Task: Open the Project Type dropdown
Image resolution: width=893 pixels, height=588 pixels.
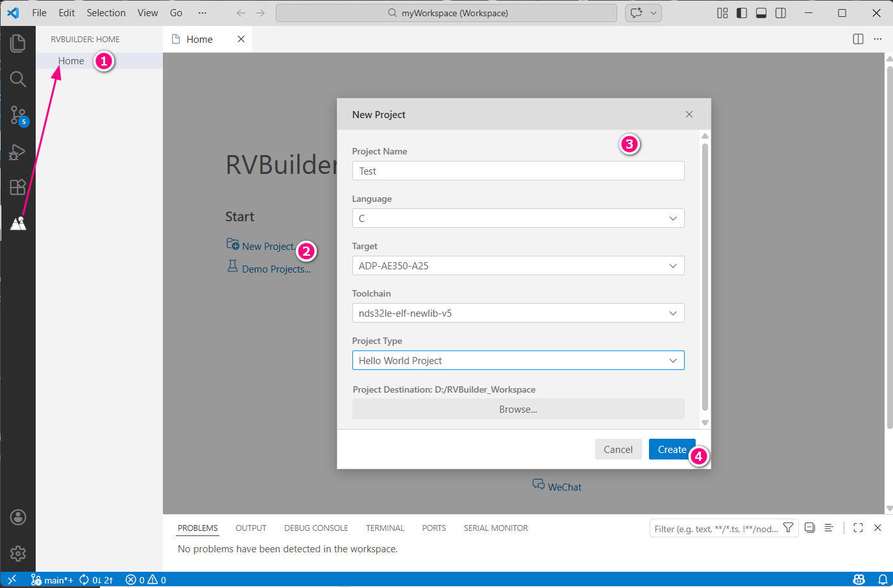Action: pos(518,360)
